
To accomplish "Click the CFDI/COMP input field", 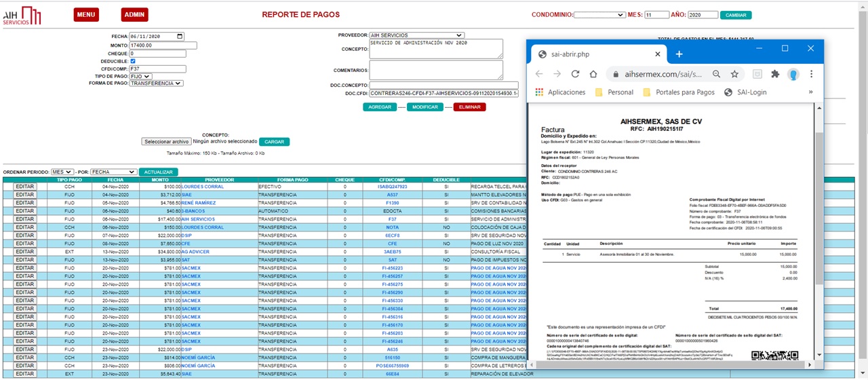I will tap(157, 69).
